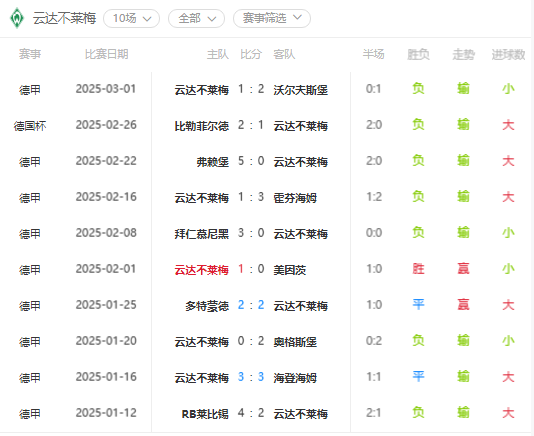
Task: Select the 赛事 column header
Action: coord(30,54)
